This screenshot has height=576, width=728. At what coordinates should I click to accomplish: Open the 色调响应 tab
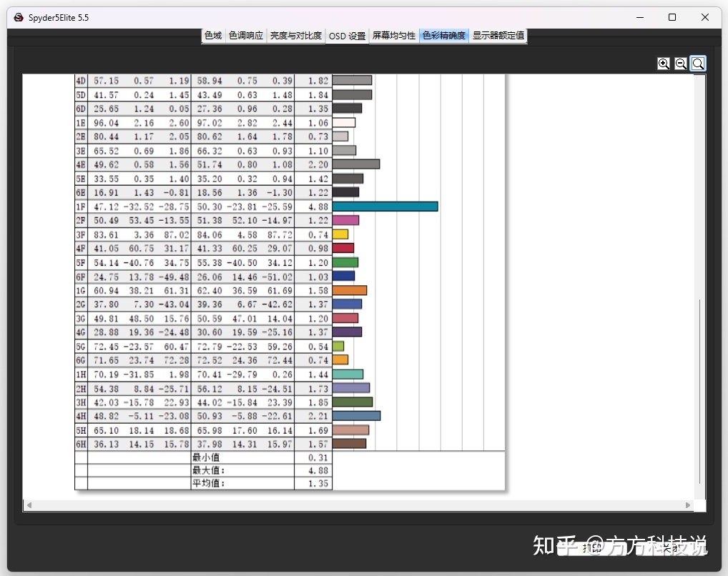pyautogui.click(x=245, y=36)
